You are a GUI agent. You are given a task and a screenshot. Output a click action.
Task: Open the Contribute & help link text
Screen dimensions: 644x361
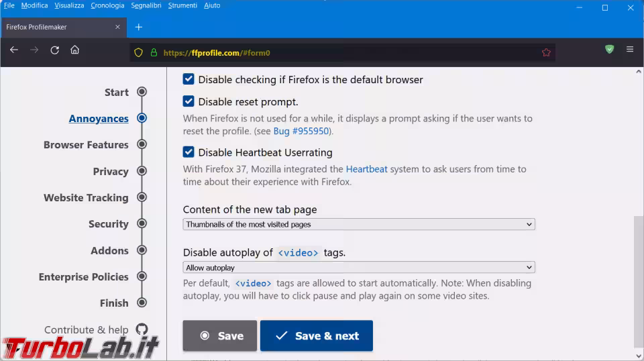coord(87,329)
